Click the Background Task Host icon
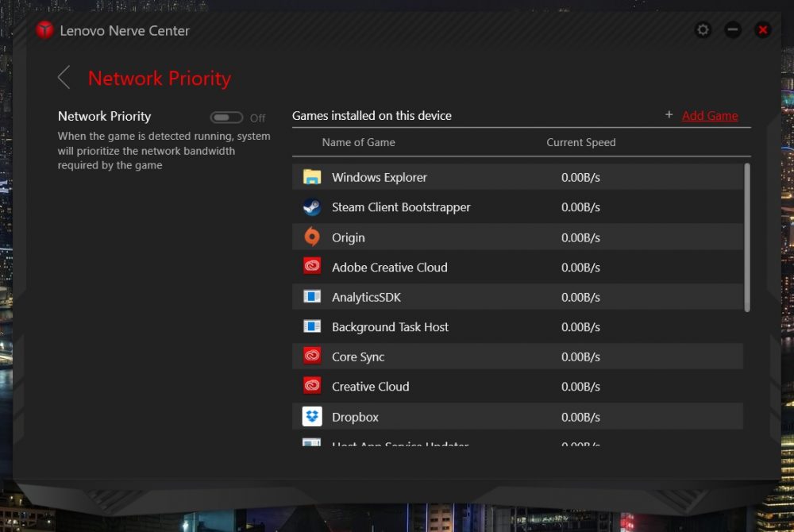Viewport: 794px width, 532px height. click(312, 326)
